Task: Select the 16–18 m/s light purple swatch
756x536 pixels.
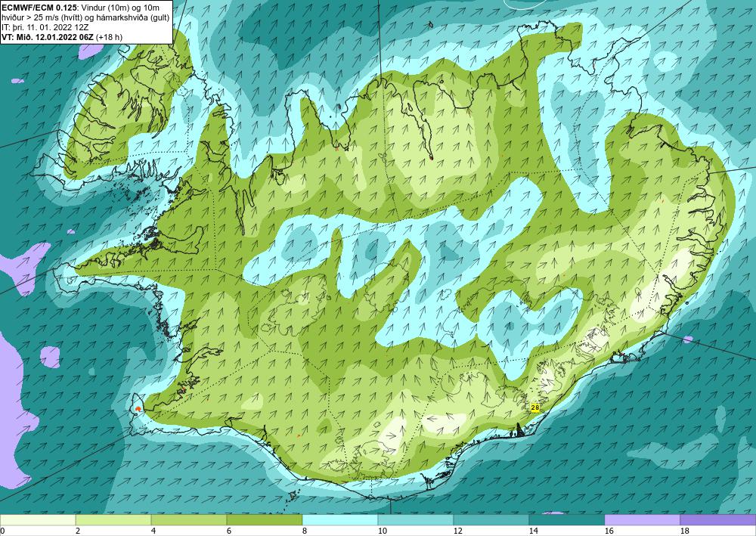Action: [x=642, y=520]
